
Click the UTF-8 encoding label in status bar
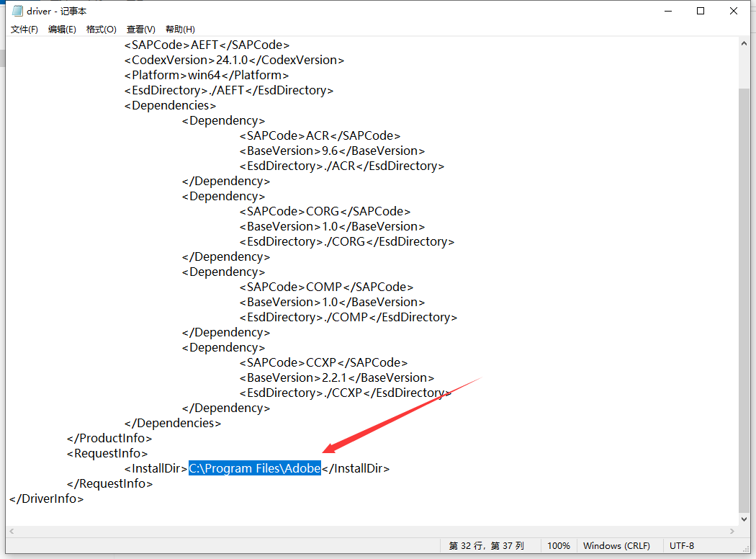click(x=682, y=546)
